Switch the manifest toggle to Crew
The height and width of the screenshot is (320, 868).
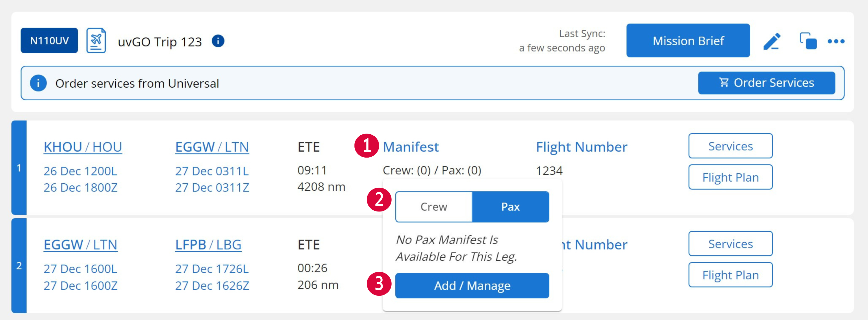pyautogui.click(x=434, y=207)
